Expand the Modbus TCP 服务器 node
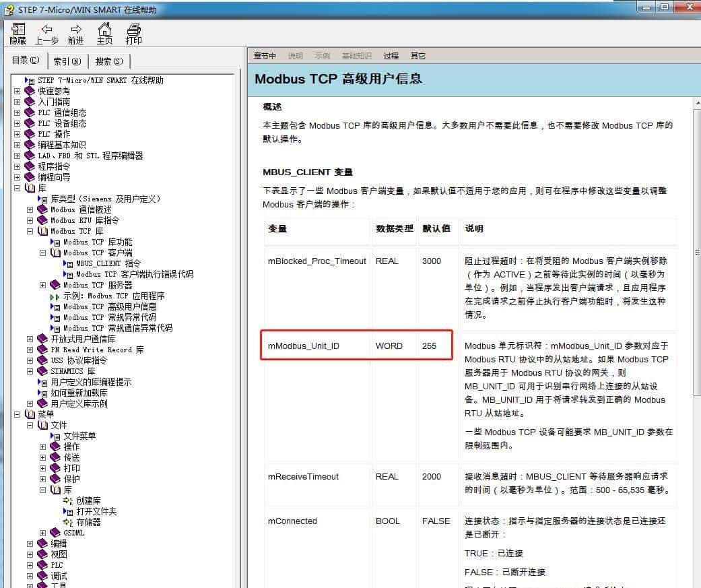 [x=42, y=285]
